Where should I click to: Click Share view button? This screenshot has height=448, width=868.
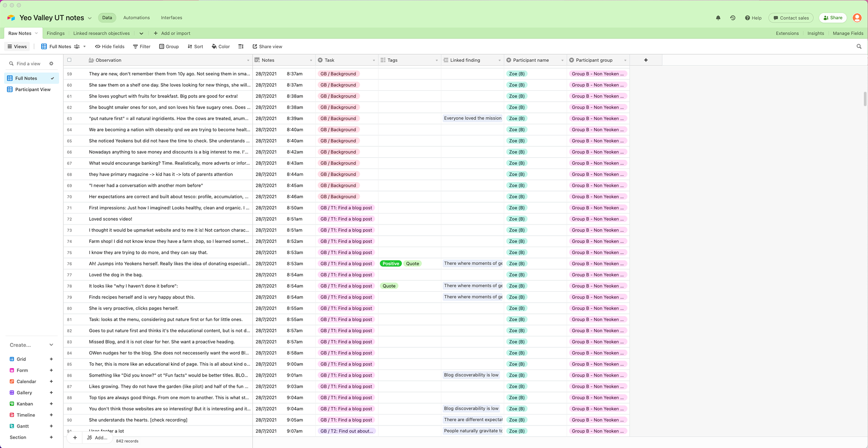pos(267,47)
